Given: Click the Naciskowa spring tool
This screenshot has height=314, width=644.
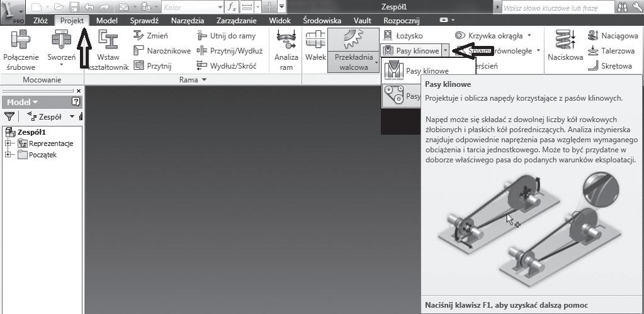Looking at the screenshot, I should pos(565,46).
